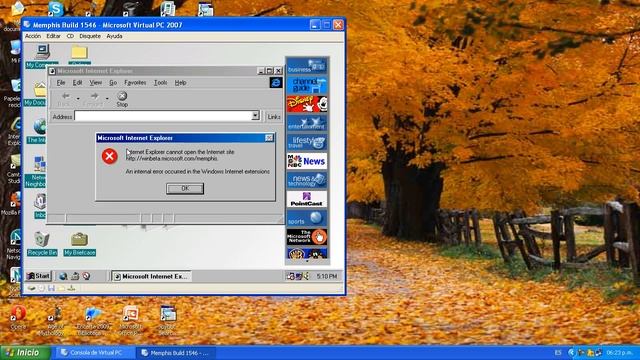640x360 pixels.
Task: Open the business channel bar button
Action: click(x=307, y=66)
